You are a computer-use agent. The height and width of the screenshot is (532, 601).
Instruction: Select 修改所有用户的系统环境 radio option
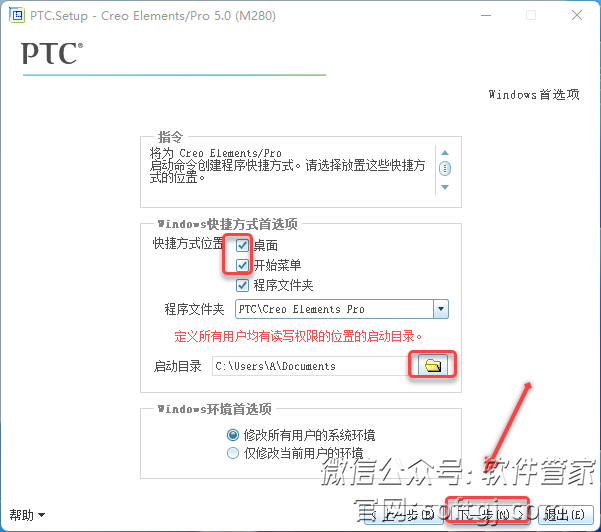(233, 435)
